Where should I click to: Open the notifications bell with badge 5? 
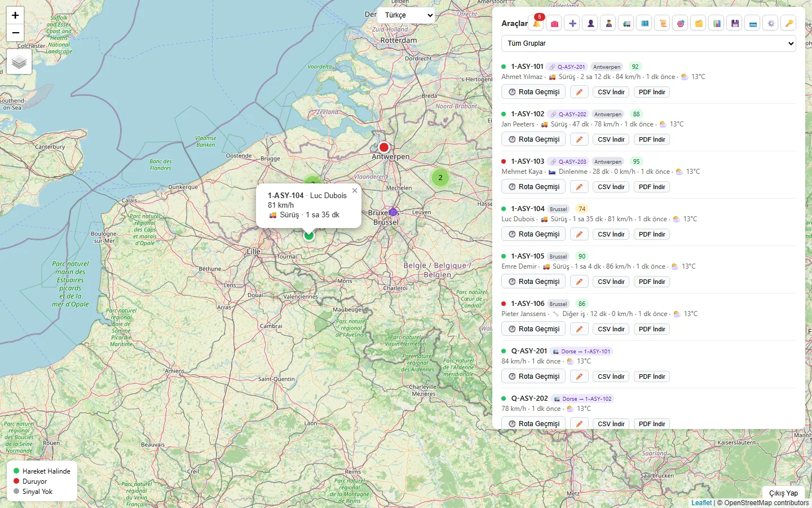[537, 23]
